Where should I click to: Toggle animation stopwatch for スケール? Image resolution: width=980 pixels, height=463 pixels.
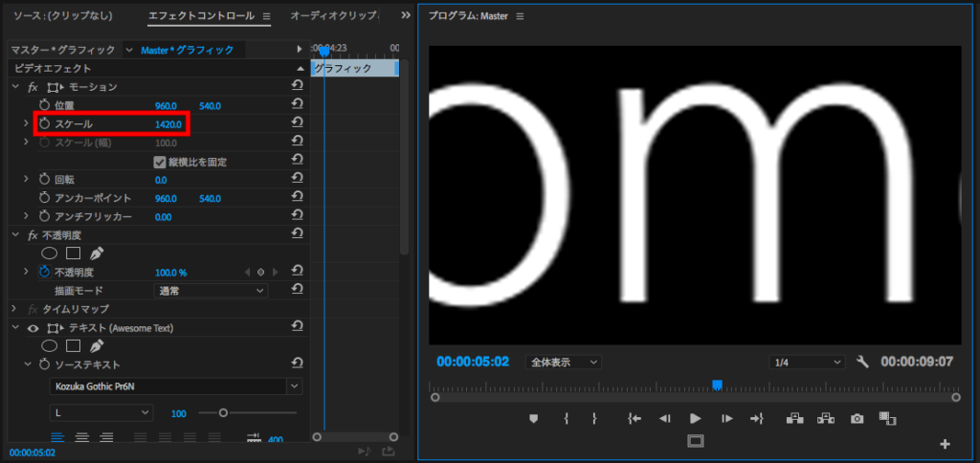(x=44, y=123)
